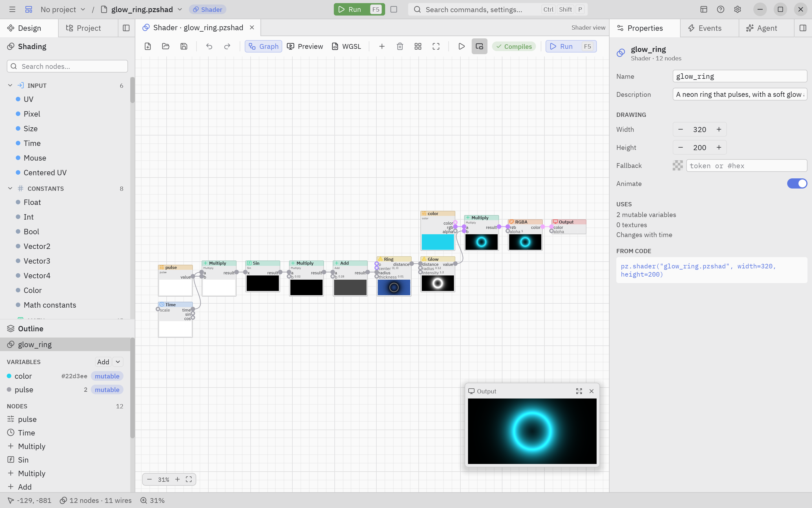Collapse the left sidebar panel

(x=126, y=28)
